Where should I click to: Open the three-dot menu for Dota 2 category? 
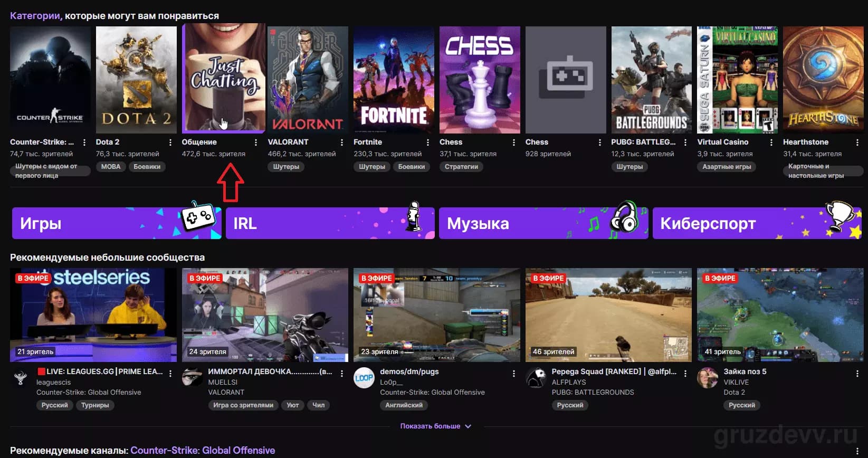(170, 142)
